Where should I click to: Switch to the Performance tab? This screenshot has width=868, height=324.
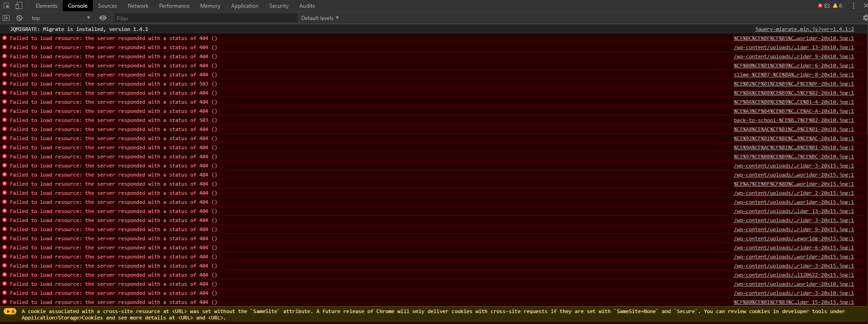(174, 6)
